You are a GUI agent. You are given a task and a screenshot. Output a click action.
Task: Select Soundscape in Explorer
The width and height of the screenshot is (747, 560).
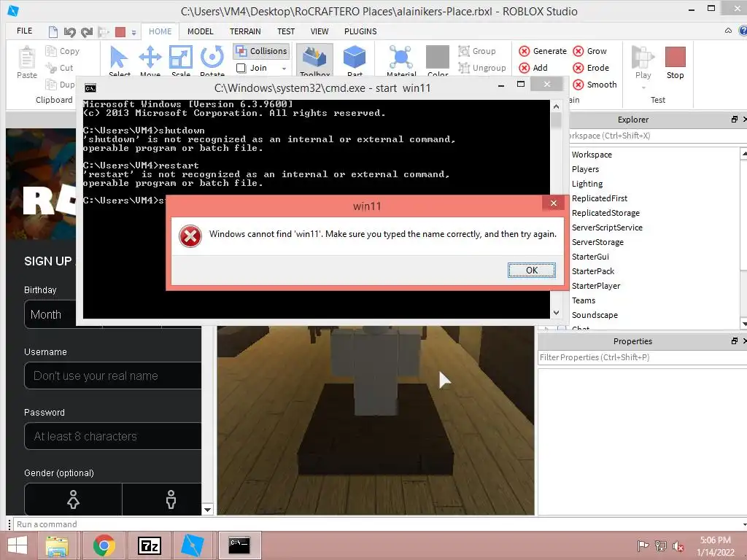pyautogui.click(x=595, y=315)
